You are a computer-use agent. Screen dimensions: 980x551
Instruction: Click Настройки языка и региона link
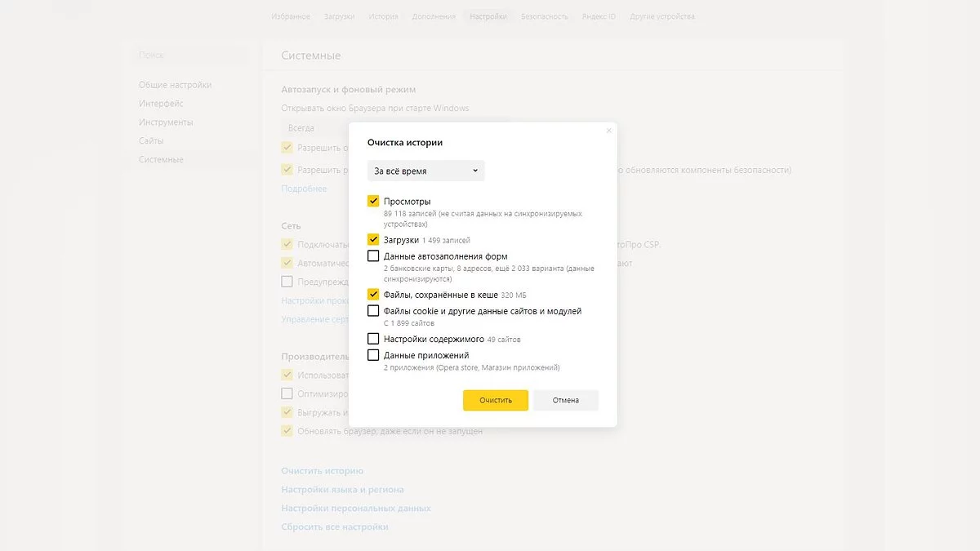[342, 490]
